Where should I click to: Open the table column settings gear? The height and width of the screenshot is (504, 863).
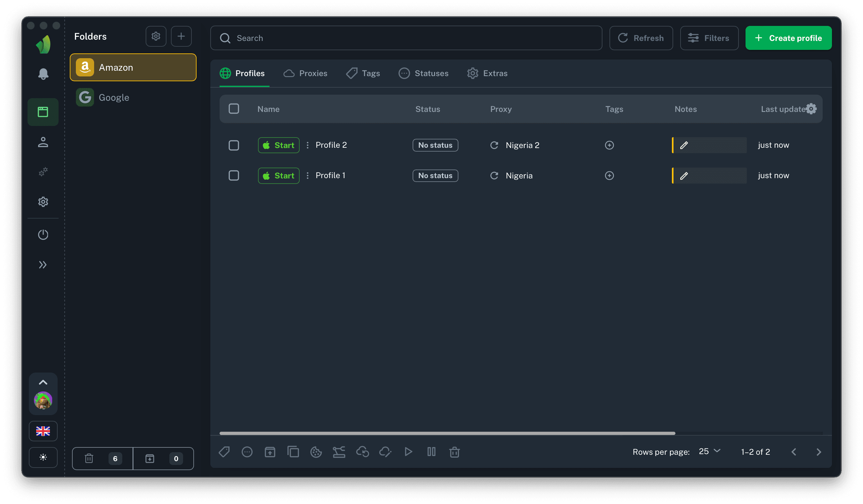click(x=811, y=109)
